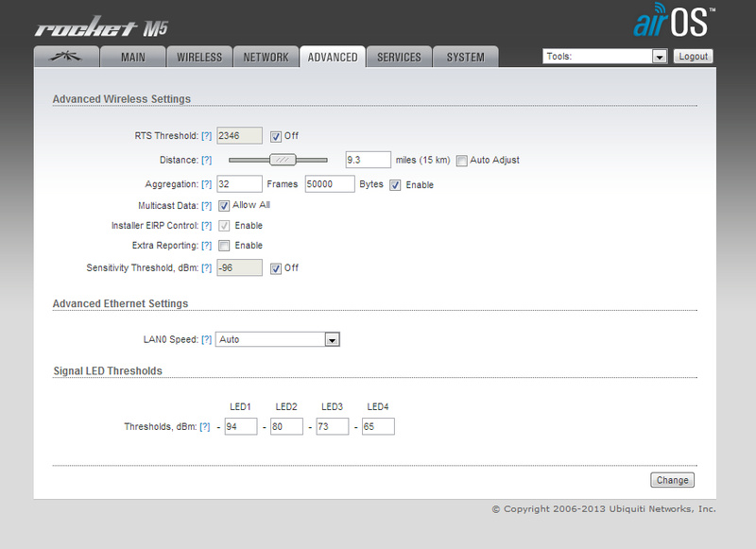756x549 pixels.
Task: Toggle RTS Threshold Off checkbox
Action: coord(275,136)
